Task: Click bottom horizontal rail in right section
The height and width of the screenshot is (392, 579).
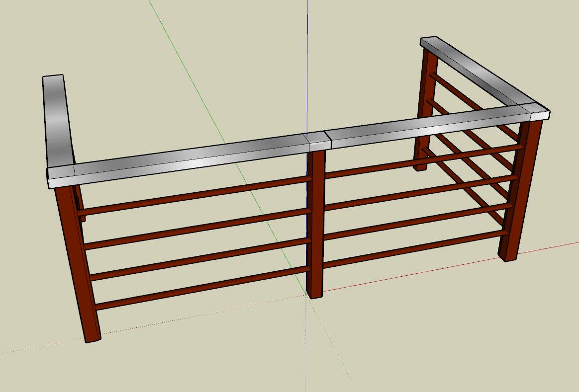Action: click(x=413, y=247)
